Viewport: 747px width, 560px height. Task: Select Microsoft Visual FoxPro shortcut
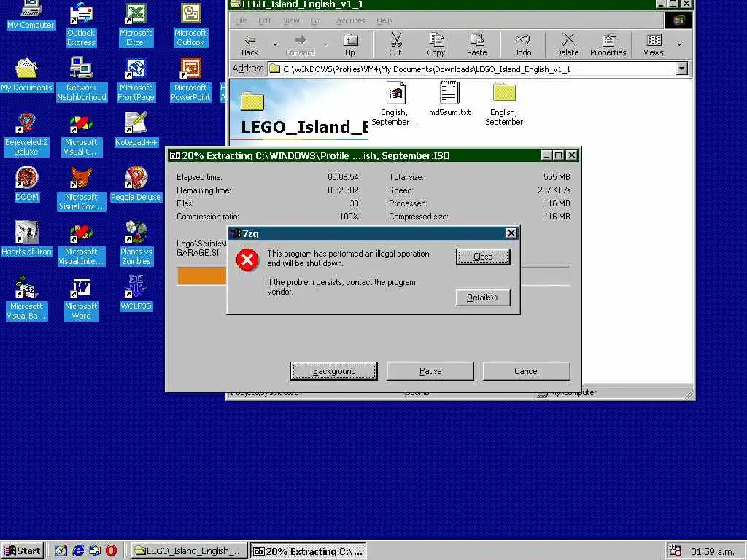click(81, 188)
